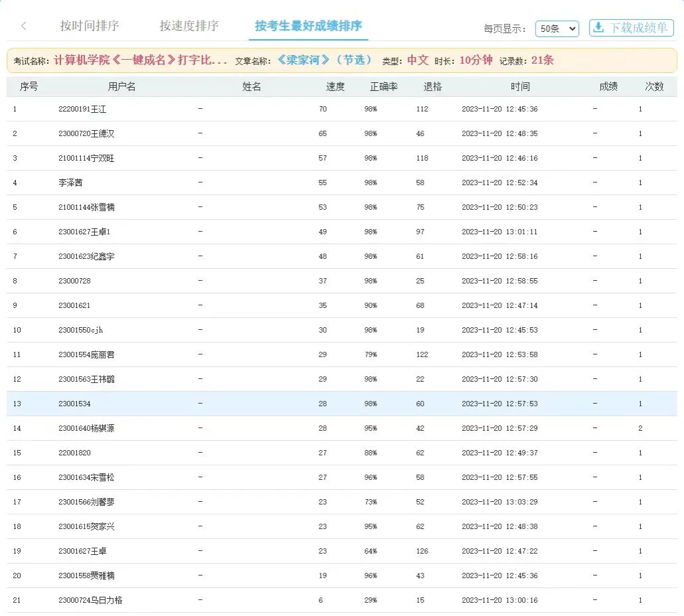This screenshot has width=684, height=616.
Task: Click the 退格 column header
Action: coord(432,87)
